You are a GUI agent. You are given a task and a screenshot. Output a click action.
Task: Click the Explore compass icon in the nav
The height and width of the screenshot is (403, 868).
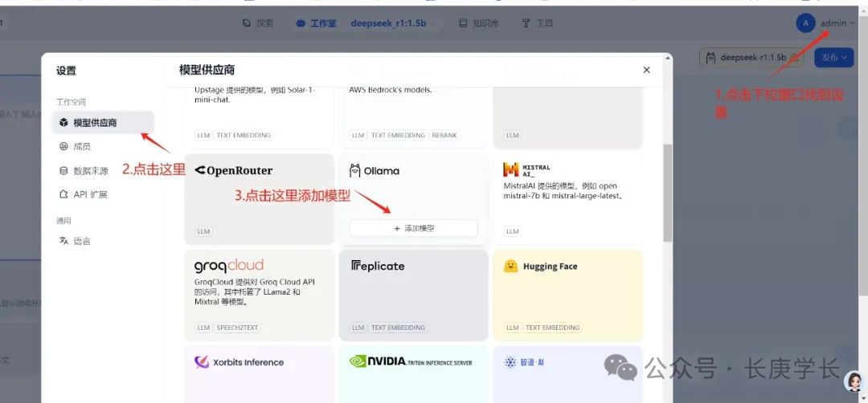pos(247,23)
